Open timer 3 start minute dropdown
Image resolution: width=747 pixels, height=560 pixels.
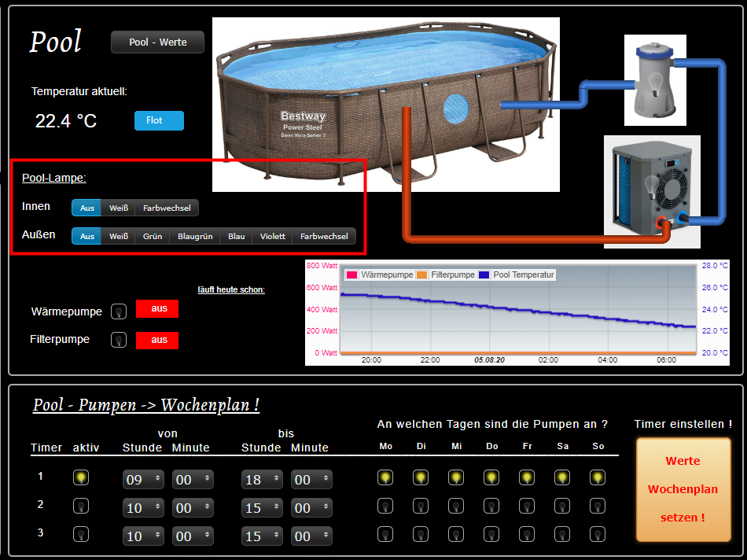pyautogui.click(x=193, y=536)
